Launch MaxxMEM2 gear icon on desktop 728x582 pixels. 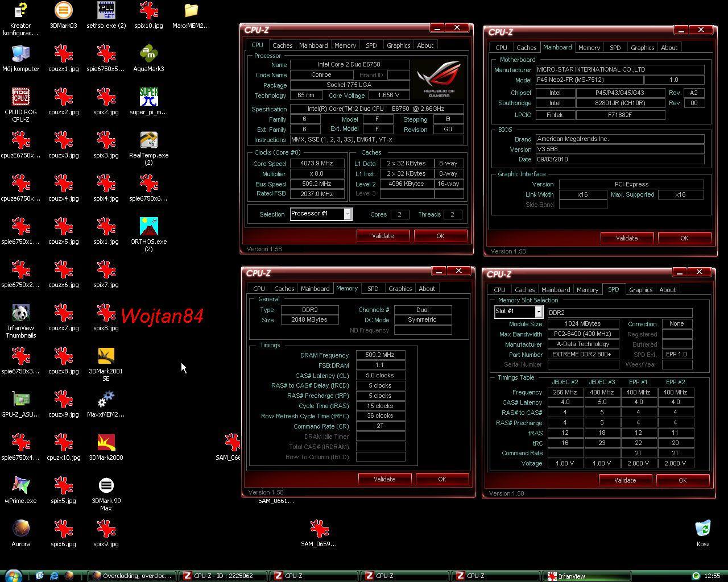pyautogui.click(x=106, y=404)
